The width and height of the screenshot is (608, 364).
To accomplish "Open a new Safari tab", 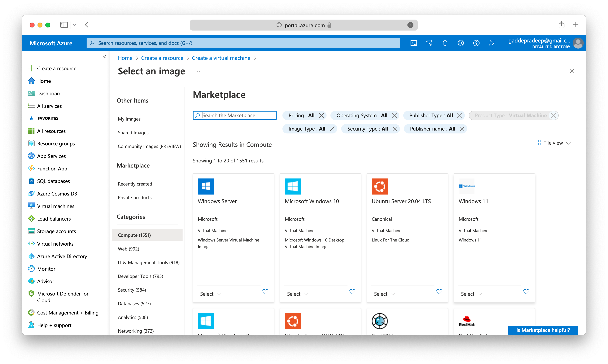I will [x=576, y=25].
